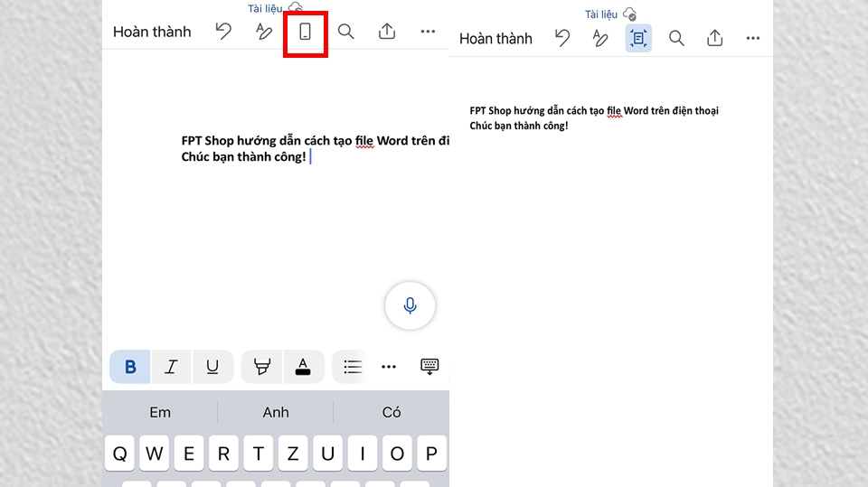The width and height of the screenshot is (868, 487).
Task: Open text formatting pen in right screenshot
Action: coord(600,38)
